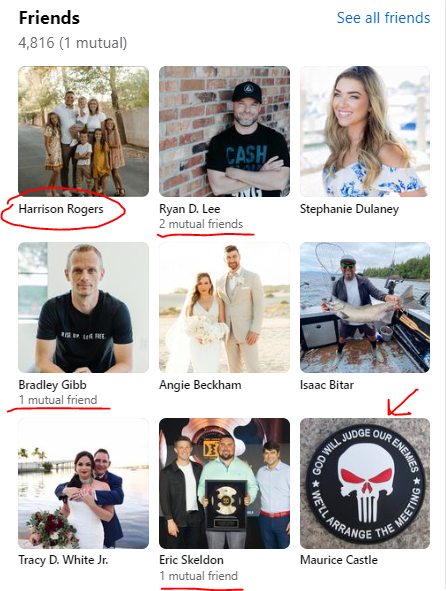Open Stephanie Dulaney's profile photo
The height and width of the screenshot is (591, 446).
(365, 131)
